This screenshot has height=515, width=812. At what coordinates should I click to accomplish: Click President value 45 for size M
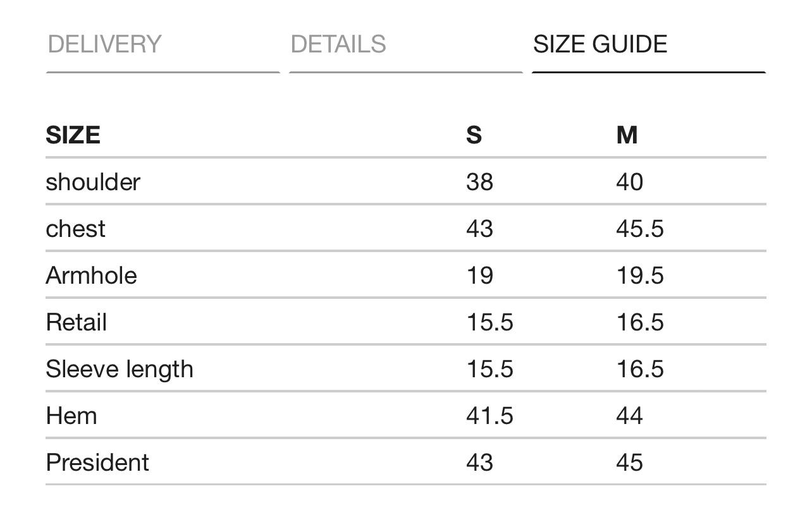629,463
